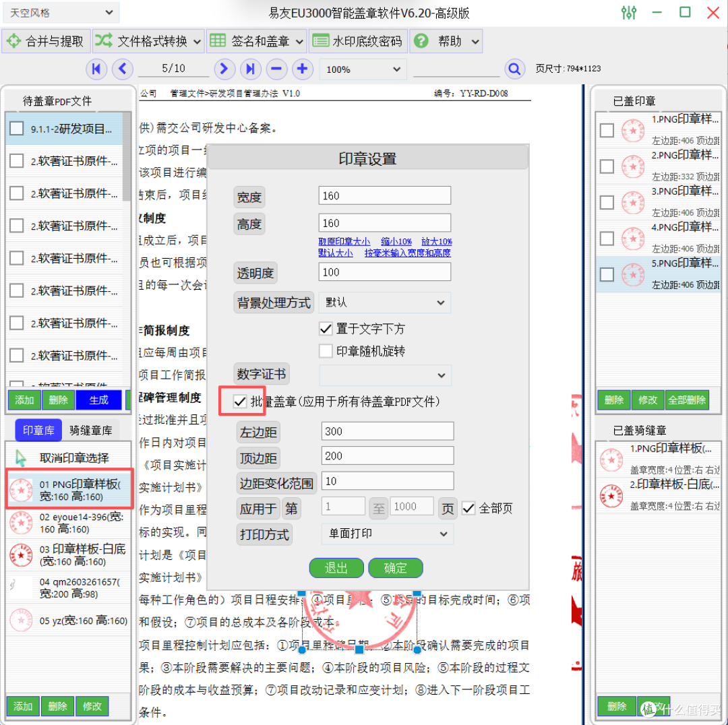Viewport: 728px width, 725px height.
Task: Open the 天空风格 theme dropdown
Action: (61, 13)
